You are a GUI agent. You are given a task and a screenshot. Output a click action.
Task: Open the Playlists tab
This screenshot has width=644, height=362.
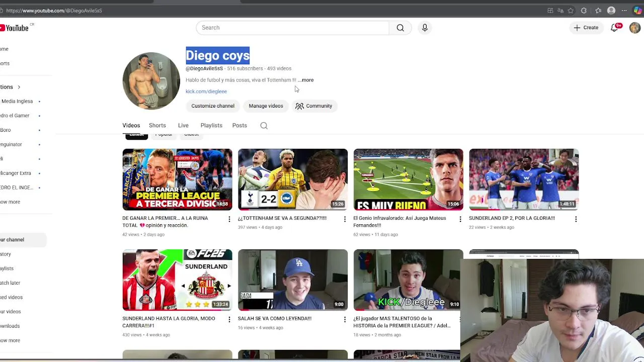(211, 126)
